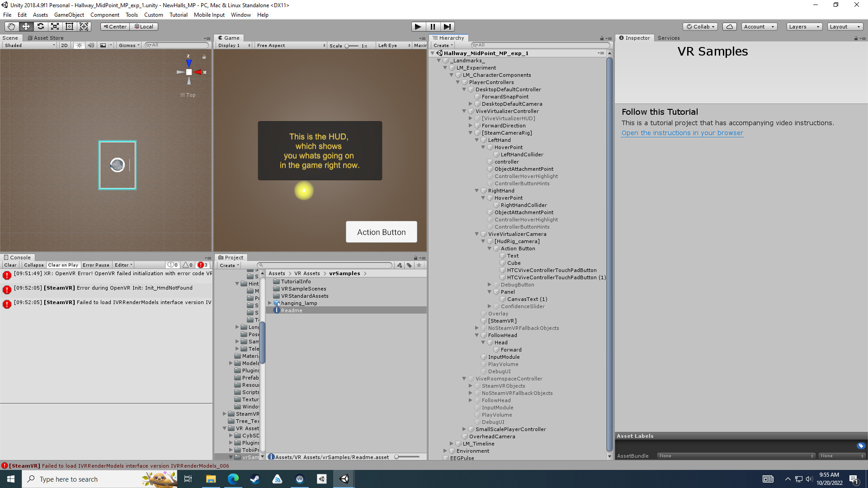The height and width of the screenshot is (488, 868).
Task: Activate the Rotate tool
Action: (x=40, y=26)
